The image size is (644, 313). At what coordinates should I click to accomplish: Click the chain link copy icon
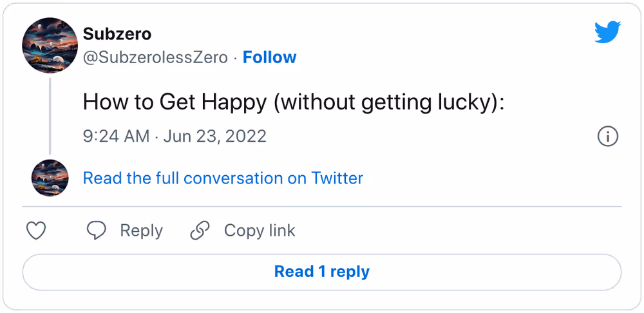coord(200,231)
